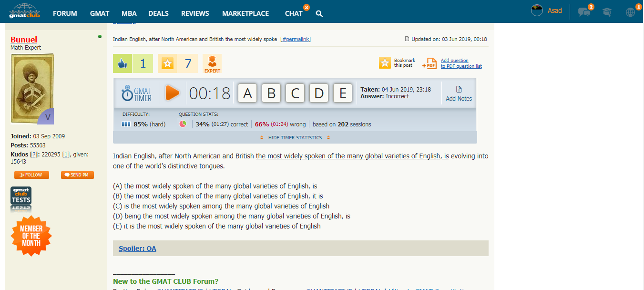644x290 pixels.
Task: Click the orange EXPERT badge icon
Action: click(212, 63)
